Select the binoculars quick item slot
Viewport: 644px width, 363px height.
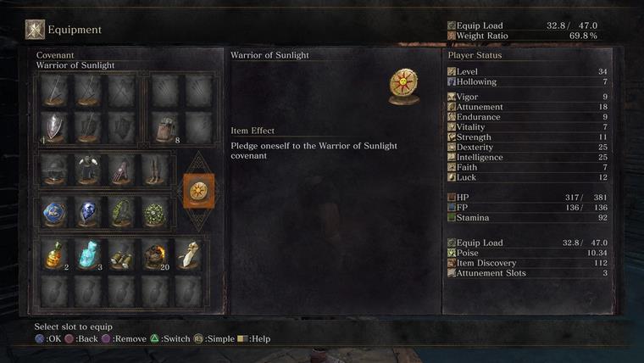(121, 255)
